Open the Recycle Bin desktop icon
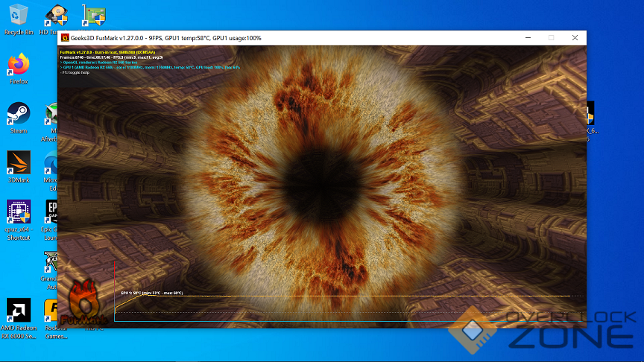The image size is (644, 362). tap(18, 19)
